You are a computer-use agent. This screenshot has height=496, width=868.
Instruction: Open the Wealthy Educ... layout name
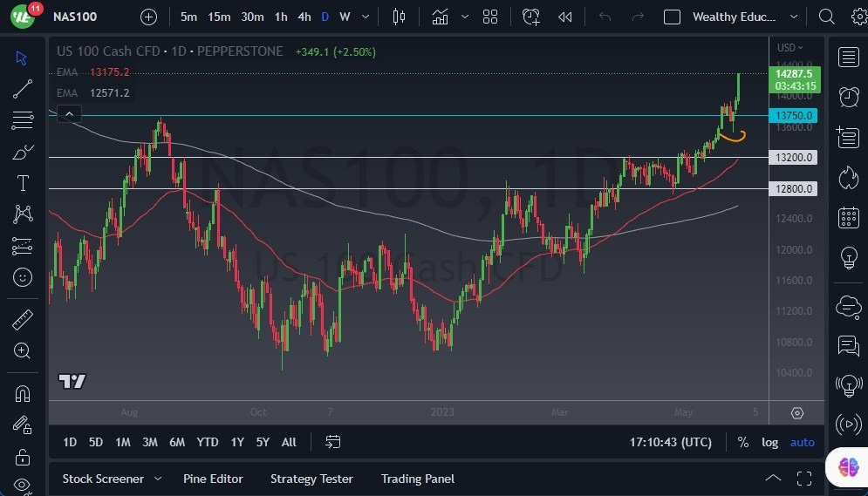[734, 17]
